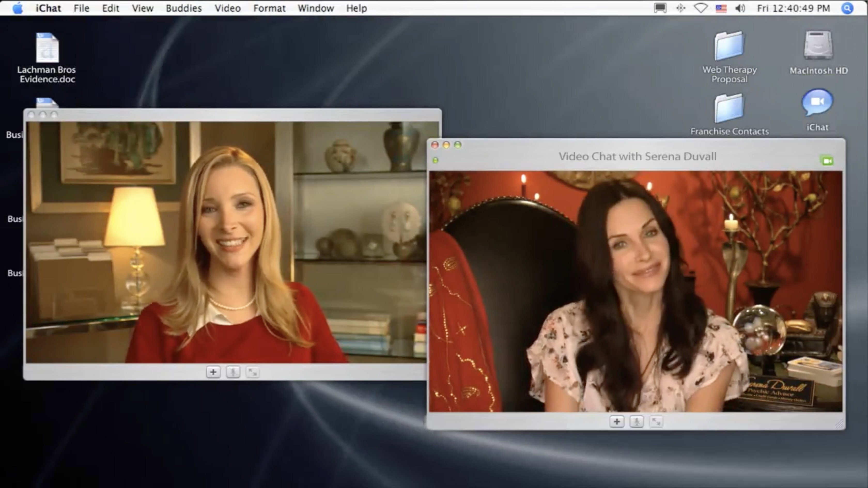Click the green camera icon in Serena Duvall chat
Screen dimensions: 868x488
pyautogui.click(x=827, y=161)
